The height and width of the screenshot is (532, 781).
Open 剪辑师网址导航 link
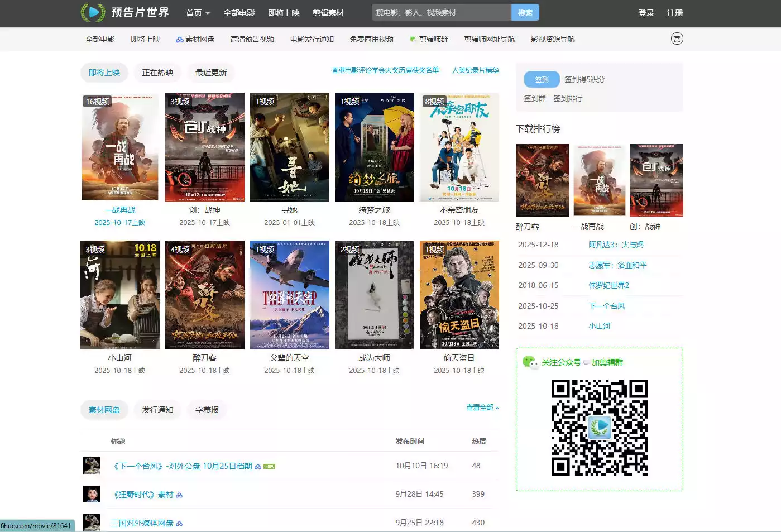tap(490, 39)
